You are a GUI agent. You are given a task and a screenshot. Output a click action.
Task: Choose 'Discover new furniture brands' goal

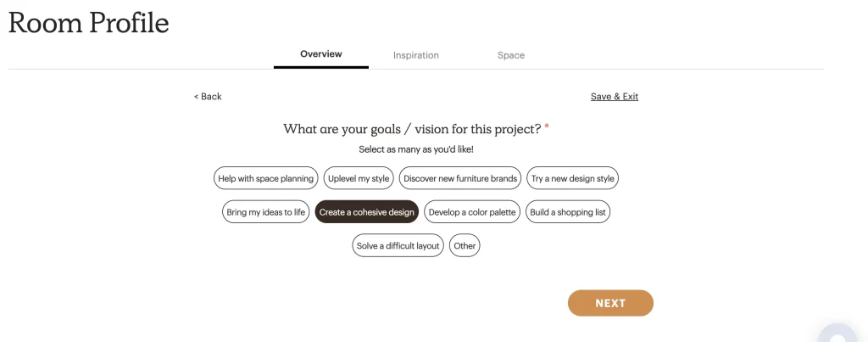coord(459,178)
